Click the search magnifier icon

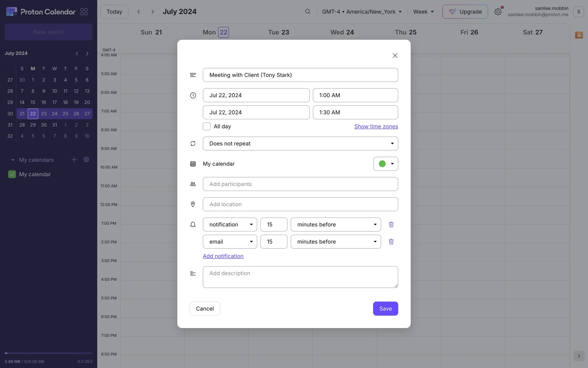[x=307, y=12]
